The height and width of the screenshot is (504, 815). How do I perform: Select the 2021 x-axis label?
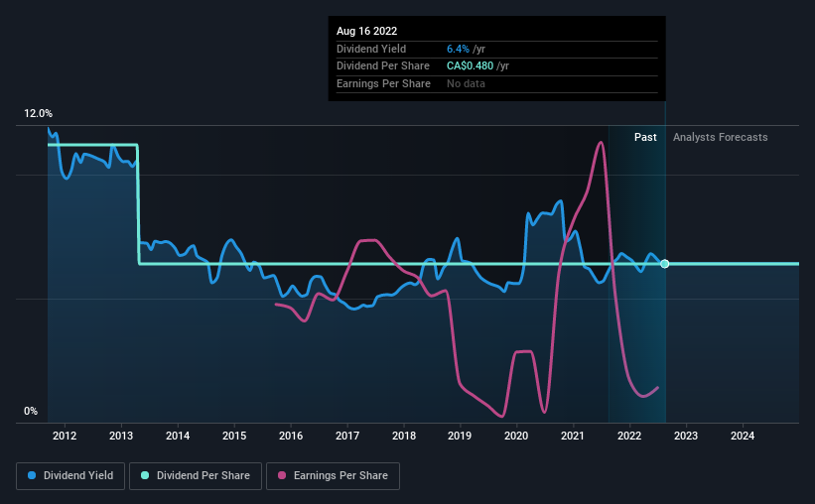pyautogui.click(x=572, y=436)
